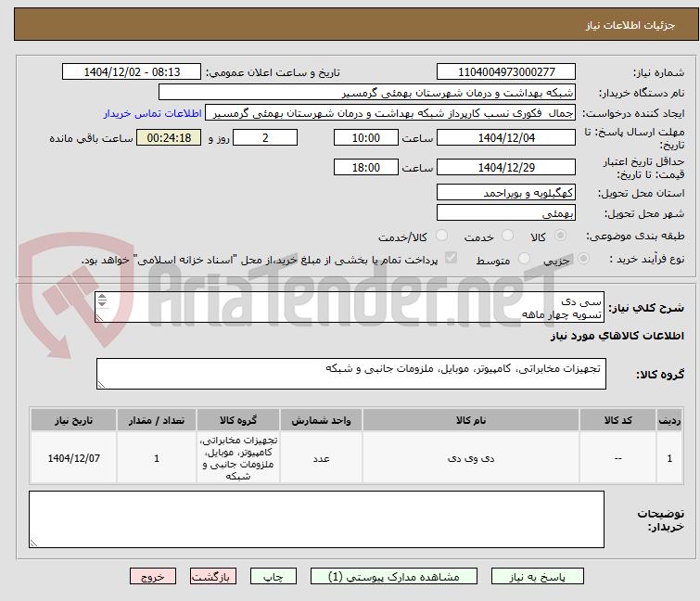Click the نام کالا column header

pos(471,420)
